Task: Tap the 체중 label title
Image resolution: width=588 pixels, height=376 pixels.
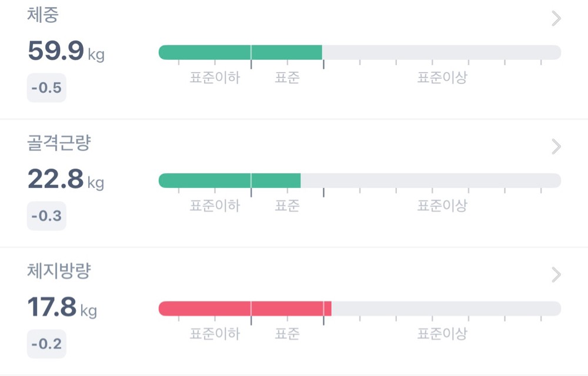Action: pos(43,15)
